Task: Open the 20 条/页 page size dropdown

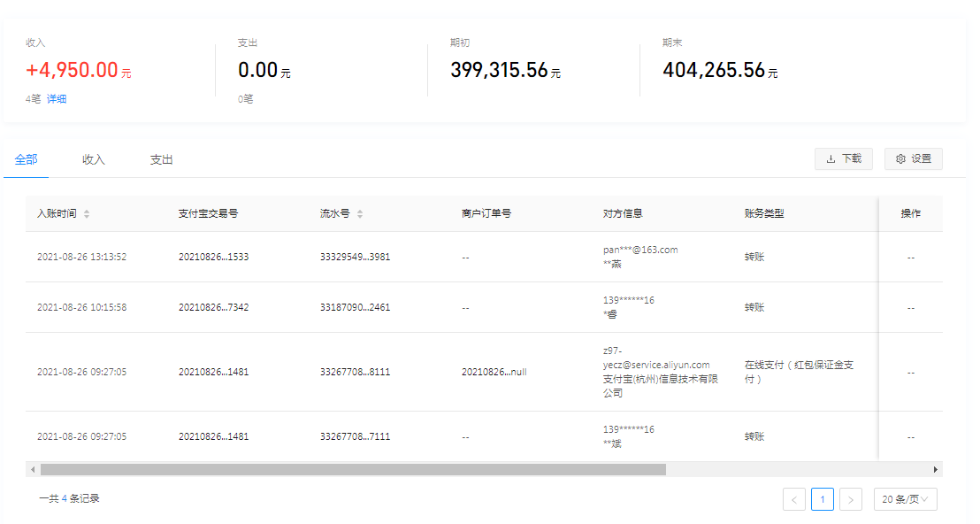Action: point(905,500)
